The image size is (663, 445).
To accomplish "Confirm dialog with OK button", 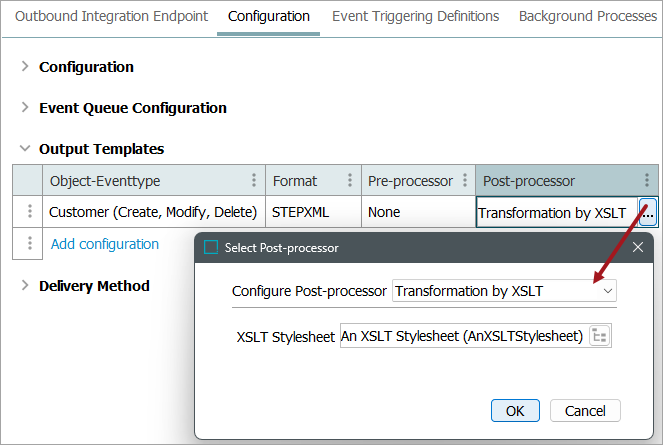I will (515, 411).
